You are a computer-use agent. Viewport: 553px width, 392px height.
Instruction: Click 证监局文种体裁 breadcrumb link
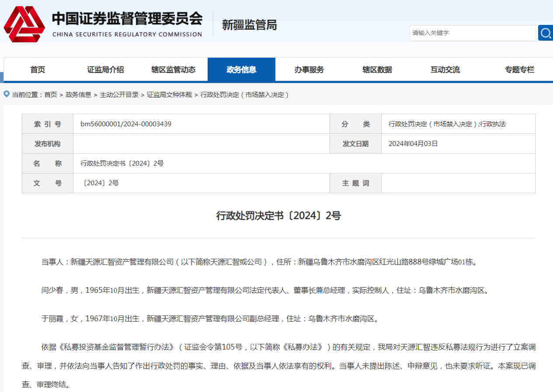coord(169,95)
